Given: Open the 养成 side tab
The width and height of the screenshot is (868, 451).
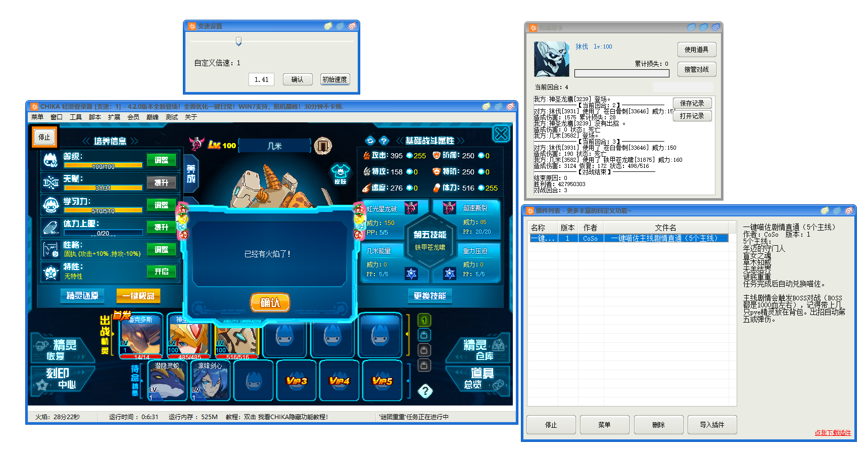Looking at the screenshot, I should click(191, 173).
